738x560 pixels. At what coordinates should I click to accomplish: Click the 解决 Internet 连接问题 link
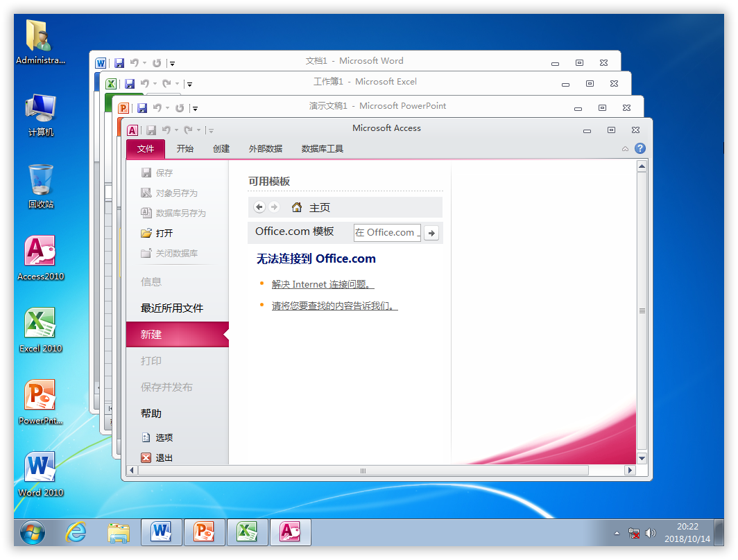(x=323, y=284)
